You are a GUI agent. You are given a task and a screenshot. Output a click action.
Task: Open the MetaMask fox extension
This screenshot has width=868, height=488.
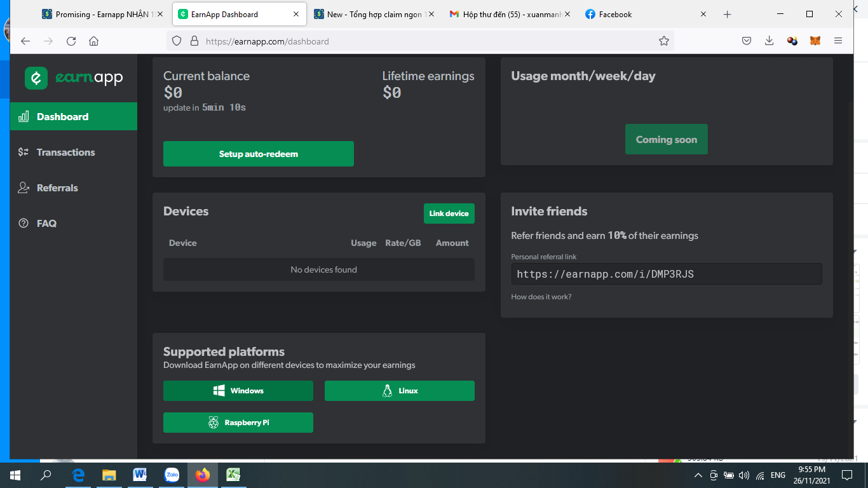[x=815, y=41]
